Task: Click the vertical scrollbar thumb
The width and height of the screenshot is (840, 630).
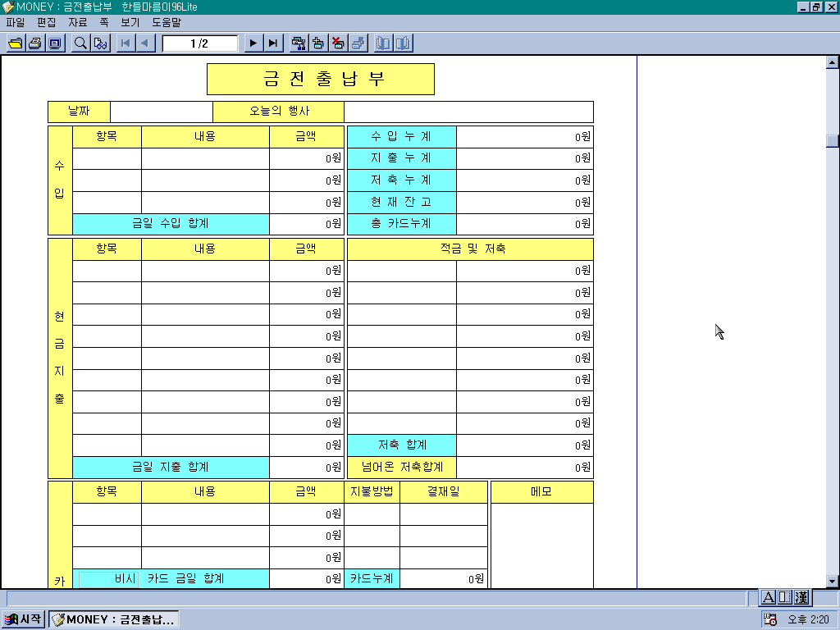Action: click(832, 140)
